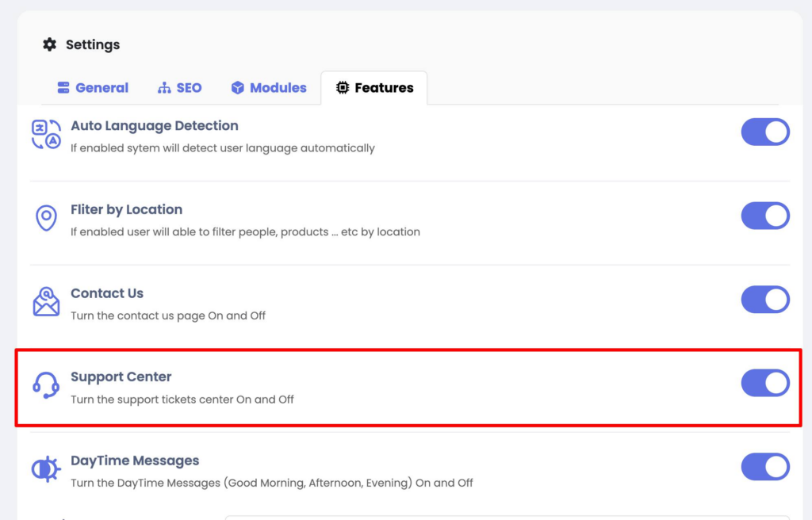This screenshot has height=520, width=812.
Task: Turn off the Filter by Location switch
Action: click(x=764, y=216)
